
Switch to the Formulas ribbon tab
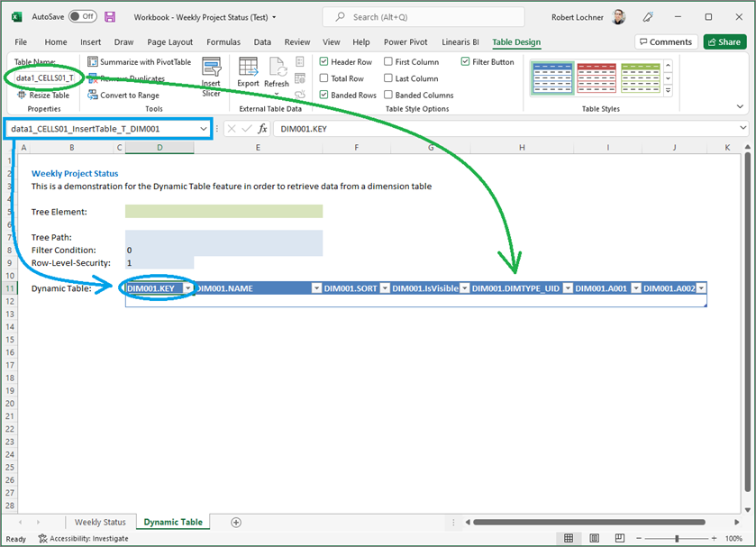[223, 42]
